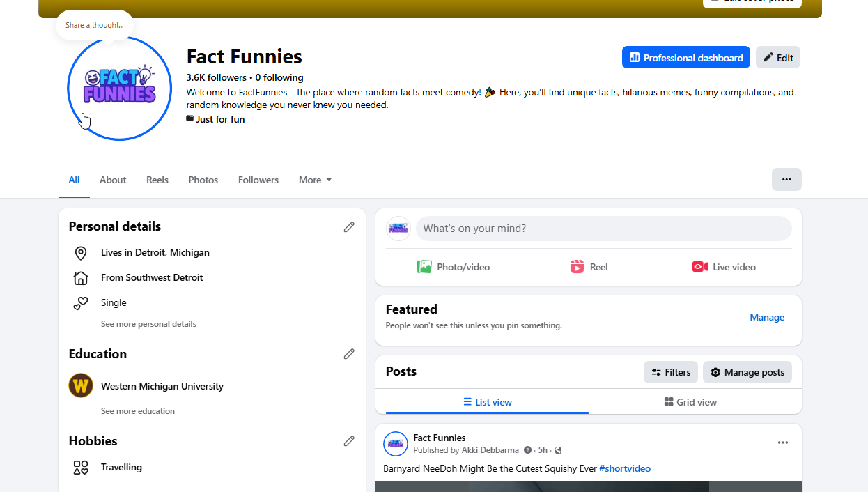Click the publisher info question mark icon
Image resolution: width=868 pixels, height=492 pixels.
pyautogui.click(x=527, y=450)
